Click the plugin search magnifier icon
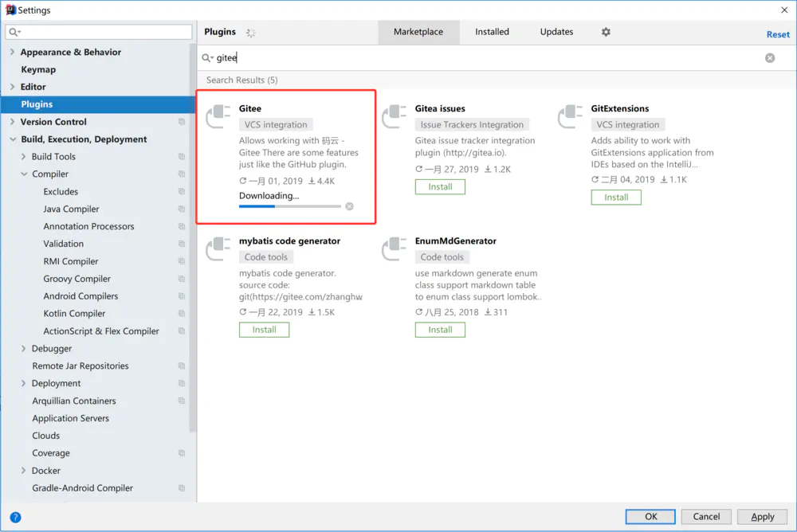This screenshot has height=532, width=797. coord(207,58)
